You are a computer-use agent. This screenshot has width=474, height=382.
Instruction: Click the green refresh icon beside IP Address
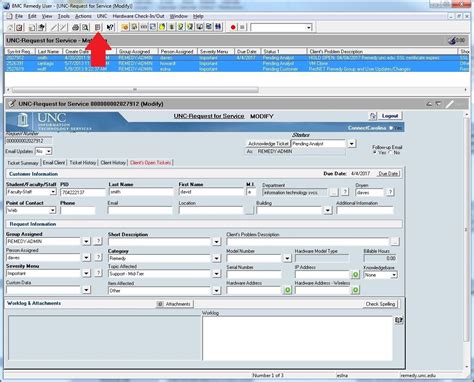click(355, 274)
